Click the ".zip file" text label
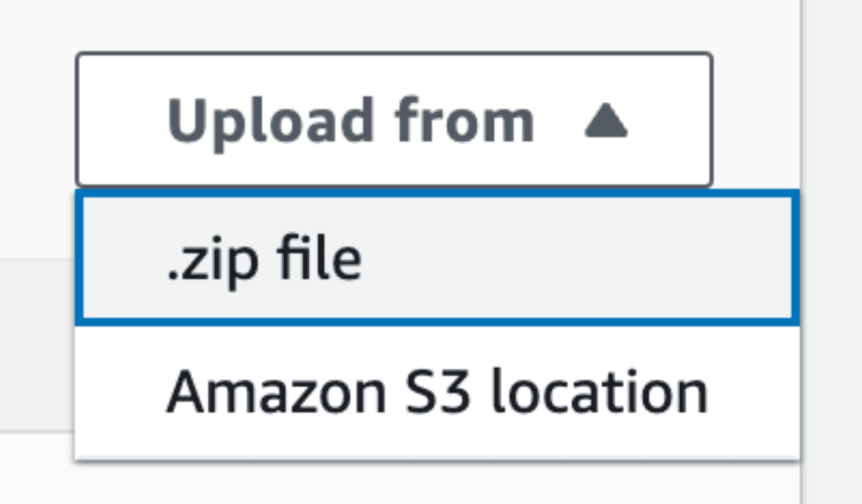This screenshot has width=862, height=504. (263, 258)
